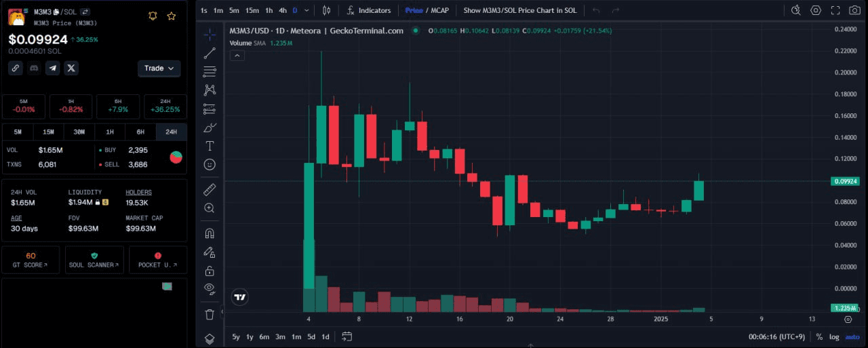Switch stats to the 5M tab

(x=18, y=132)
